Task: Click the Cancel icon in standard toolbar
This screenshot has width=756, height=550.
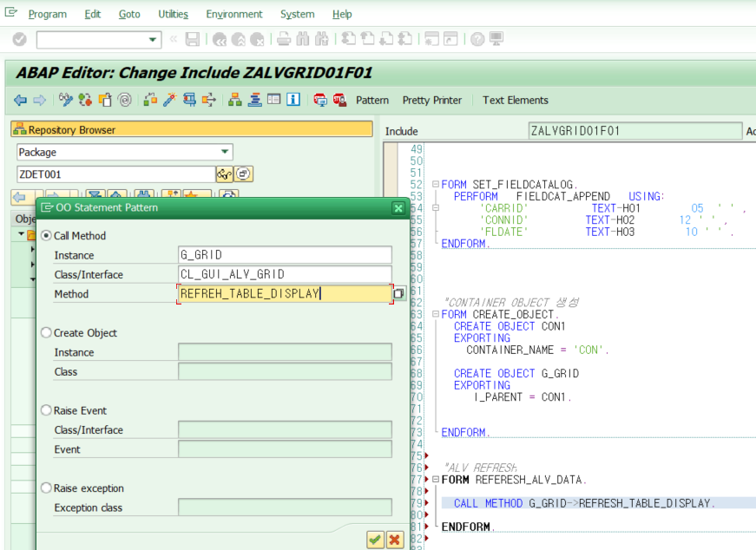Action: click(x=257, y=39)
